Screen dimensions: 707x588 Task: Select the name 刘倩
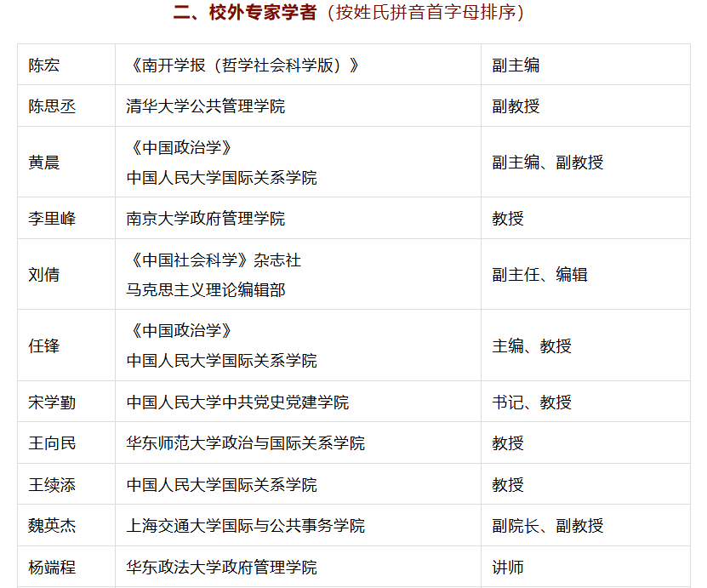(43, 275)
